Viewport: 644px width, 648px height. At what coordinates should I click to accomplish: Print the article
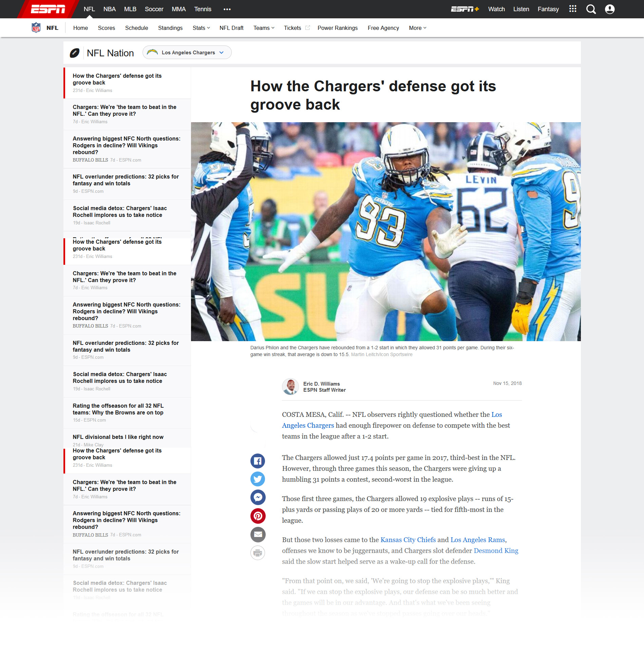(x=258, y=553)
